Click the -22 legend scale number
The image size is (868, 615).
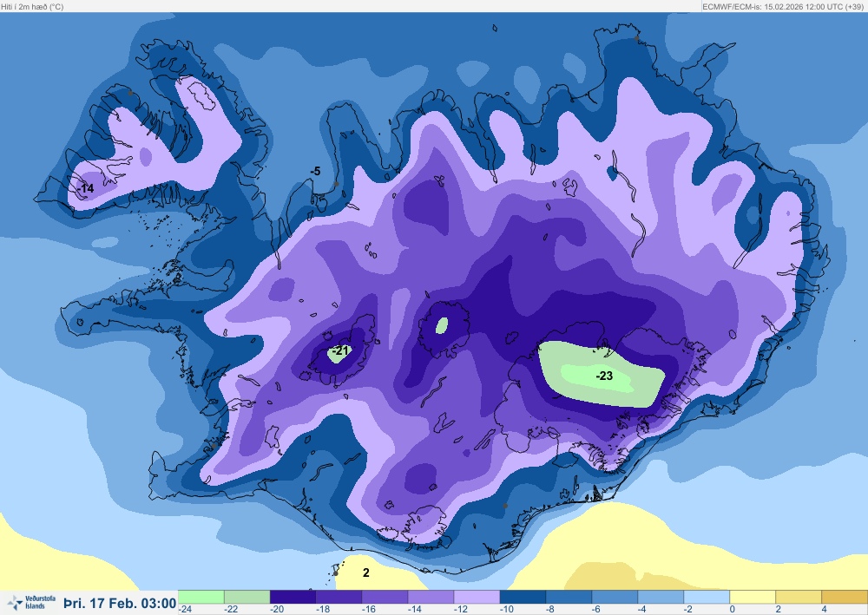(x=231, y=610)
